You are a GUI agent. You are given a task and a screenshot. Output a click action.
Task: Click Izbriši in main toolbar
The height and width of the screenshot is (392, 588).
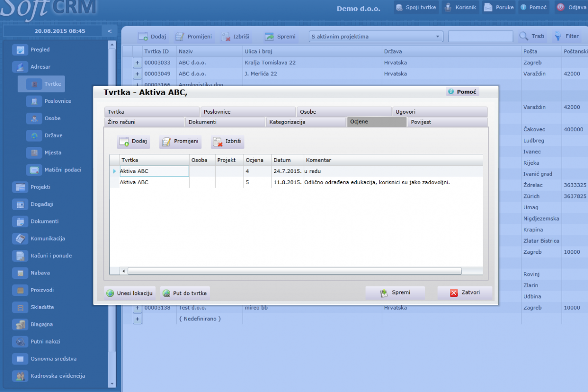(235, 37)
